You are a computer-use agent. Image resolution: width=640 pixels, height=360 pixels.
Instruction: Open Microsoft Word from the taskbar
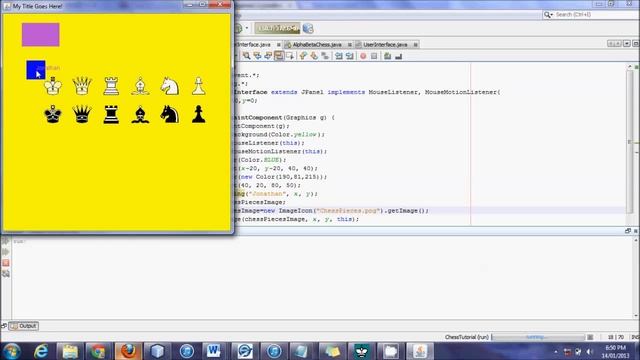[213, 351]
